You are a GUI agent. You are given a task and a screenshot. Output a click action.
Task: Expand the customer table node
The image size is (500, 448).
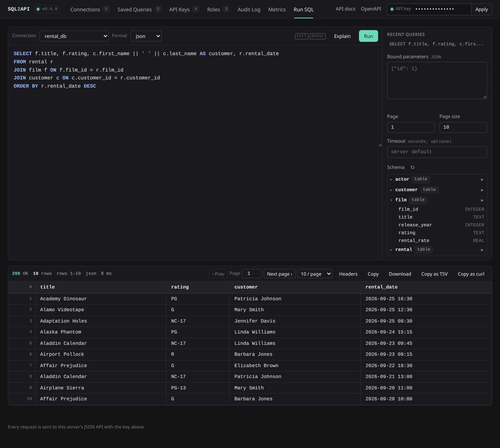391,190
